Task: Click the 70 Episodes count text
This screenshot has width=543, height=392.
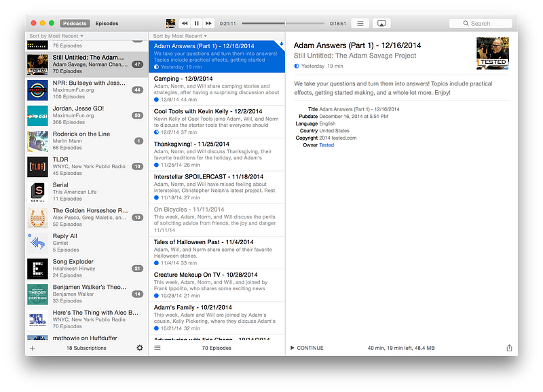Action: (217, 348)
